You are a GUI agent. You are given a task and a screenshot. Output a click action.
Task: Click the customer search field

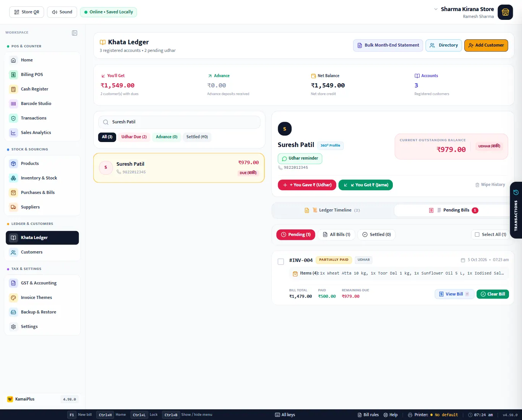tap(179, 122)
